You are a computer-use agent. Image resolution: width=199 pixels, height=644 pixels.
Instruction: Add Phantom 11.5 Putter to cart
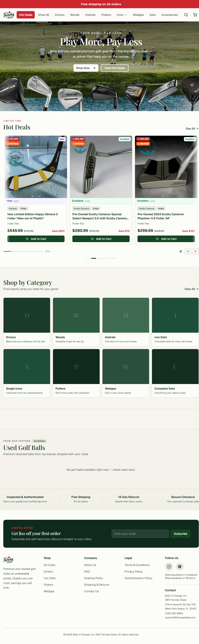click(x=166, y=239)
